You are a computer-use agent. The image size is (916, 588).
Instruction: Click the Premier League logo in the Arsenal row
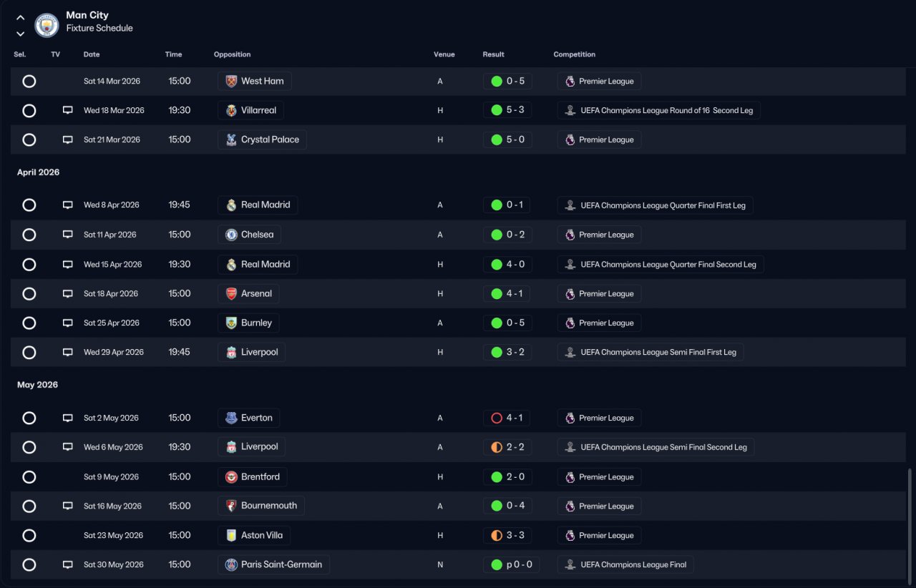(x=570, y=293)
